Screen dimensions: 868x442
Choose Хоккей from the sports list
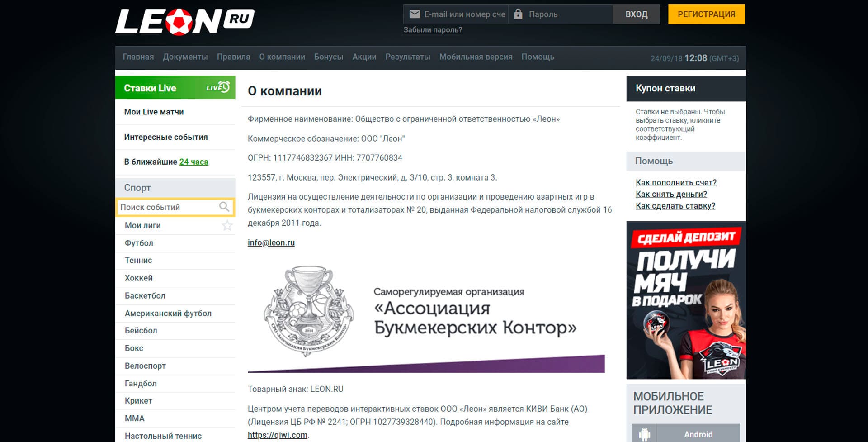175,278
